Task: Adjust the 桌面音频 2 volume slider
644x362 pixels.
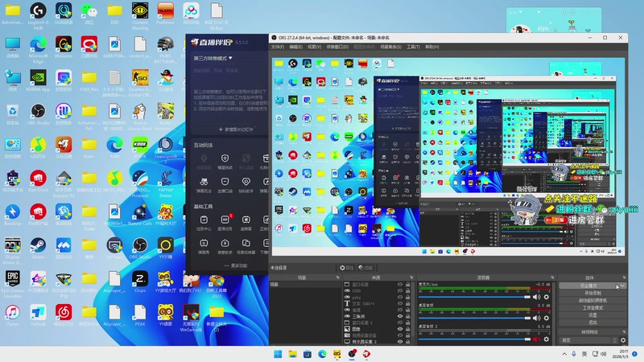Action: pyautogui.click(x=474, y=339)
